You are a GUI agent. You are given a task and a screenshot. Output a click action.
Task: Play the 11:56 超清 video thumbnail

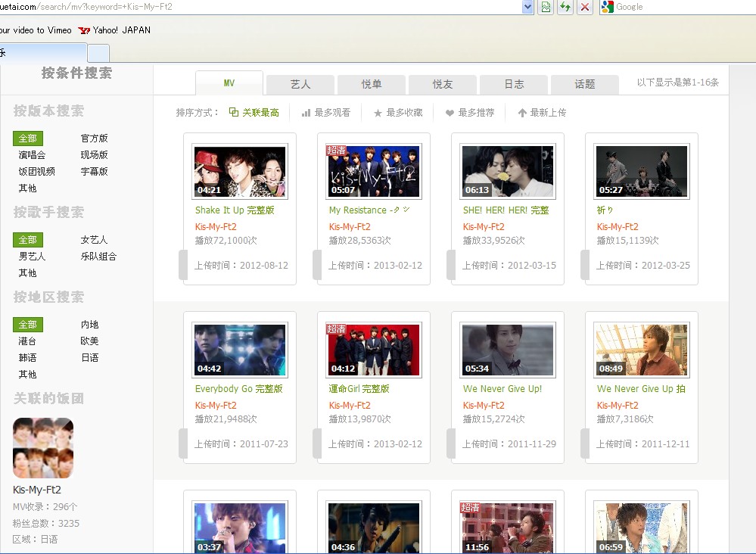point(508,528)
